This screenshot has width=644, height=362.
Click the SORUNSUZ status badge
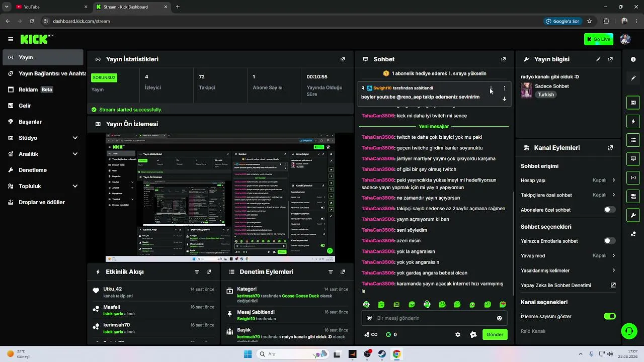[104, 78]
